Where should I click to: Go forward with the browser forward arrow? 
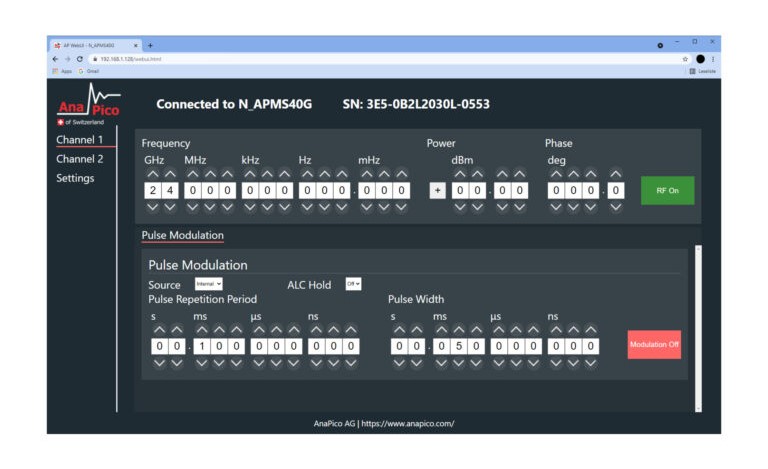pyautogui.click(x=67, y=59)
